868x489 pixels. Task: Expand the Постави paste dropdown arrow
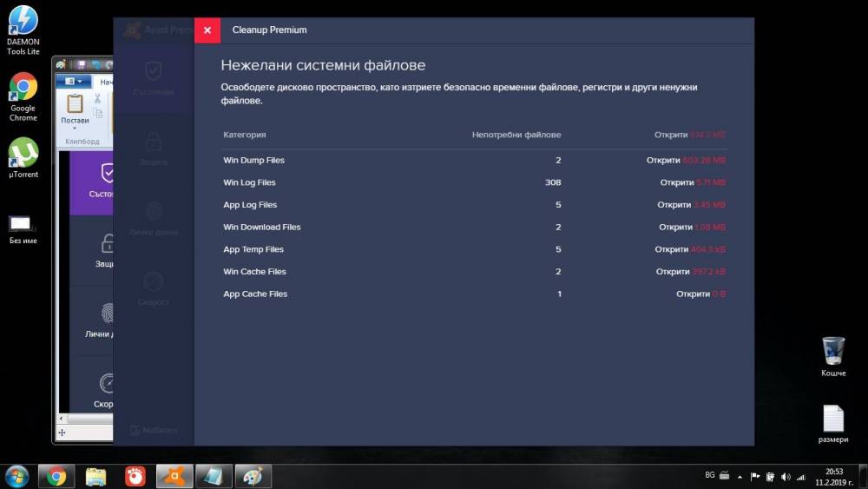[74, 128]
